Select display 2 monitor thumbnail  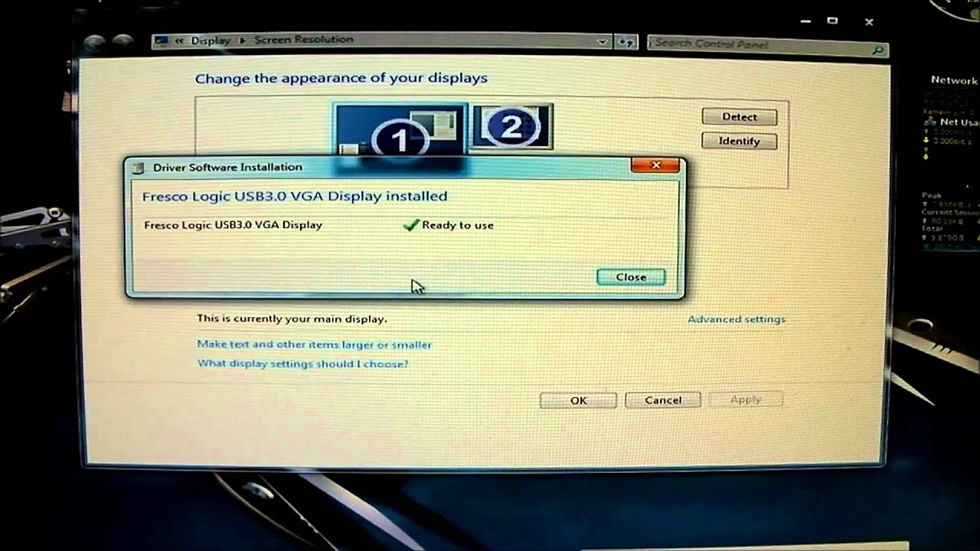[x=511, y=126]
